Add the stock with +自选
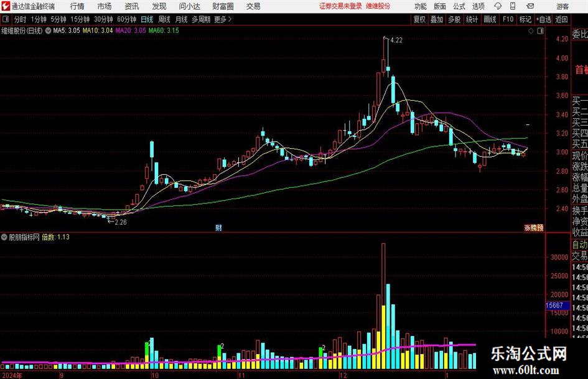The width and height of the screenshot is (588, 379). click(543, 19)
